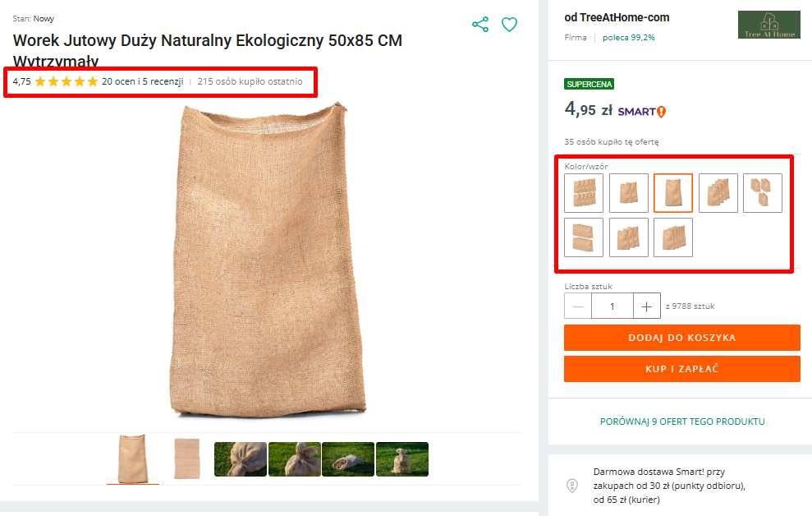This screenshot has height=516, width=812.
Task: Select the second Kolor/wzór variant swatch
Action: 629,193
